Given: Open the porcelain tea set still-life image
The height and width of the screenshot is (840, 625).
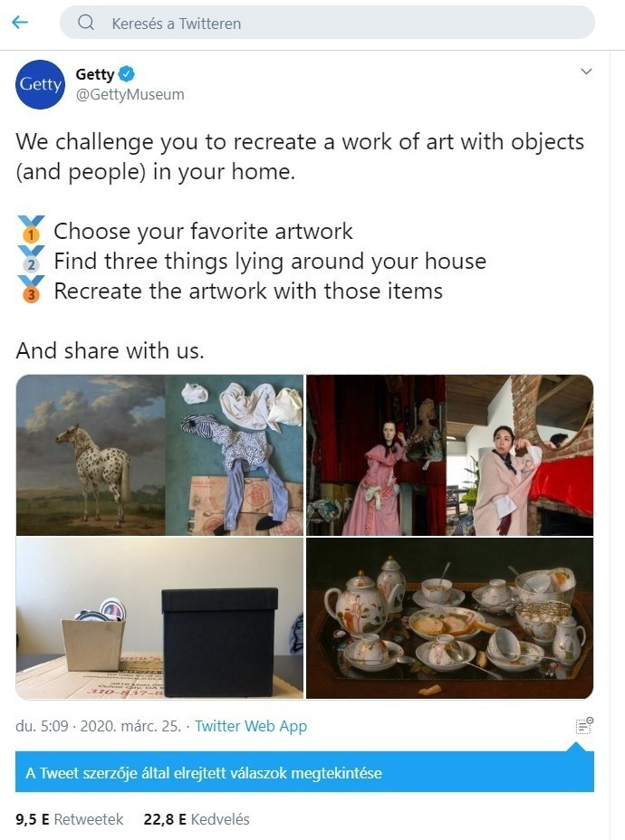Looking at the screenshot, I should click(x=449, y=618).
